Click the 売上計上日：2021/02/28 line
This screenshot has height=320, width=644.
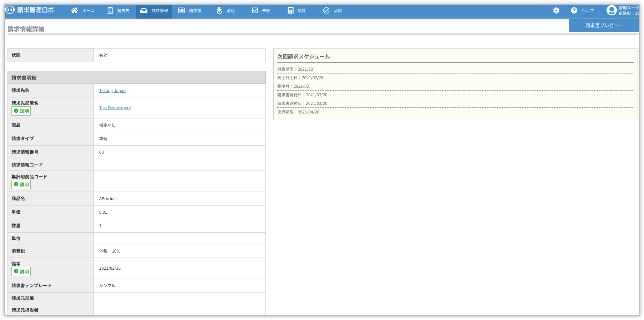point(300,78)
